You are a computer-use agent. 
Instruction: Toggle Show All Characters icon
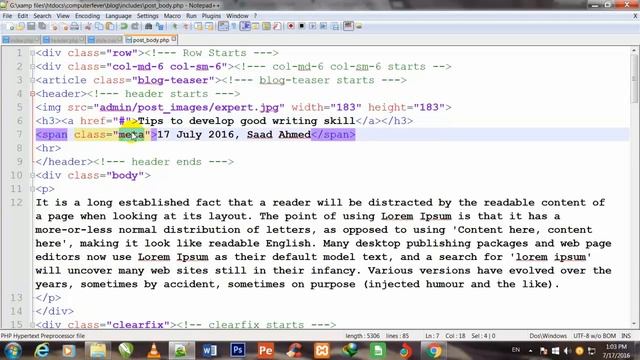233,27
